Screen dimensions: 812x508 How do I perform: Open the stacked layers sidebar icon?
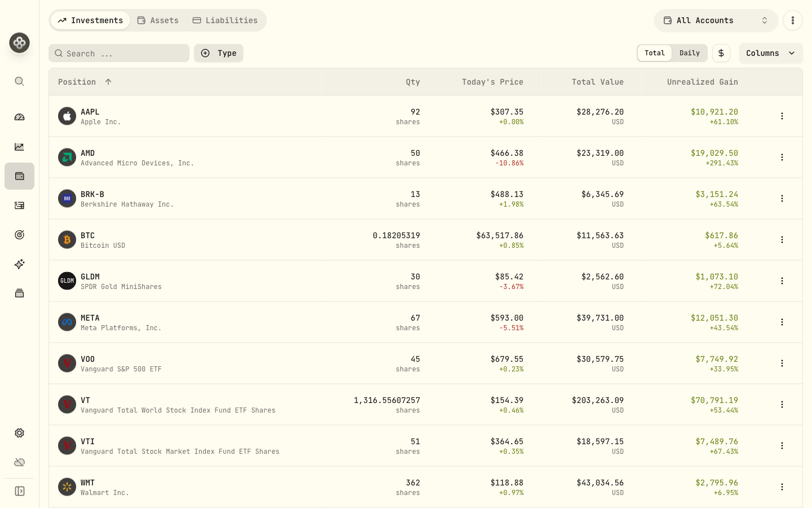19,294
